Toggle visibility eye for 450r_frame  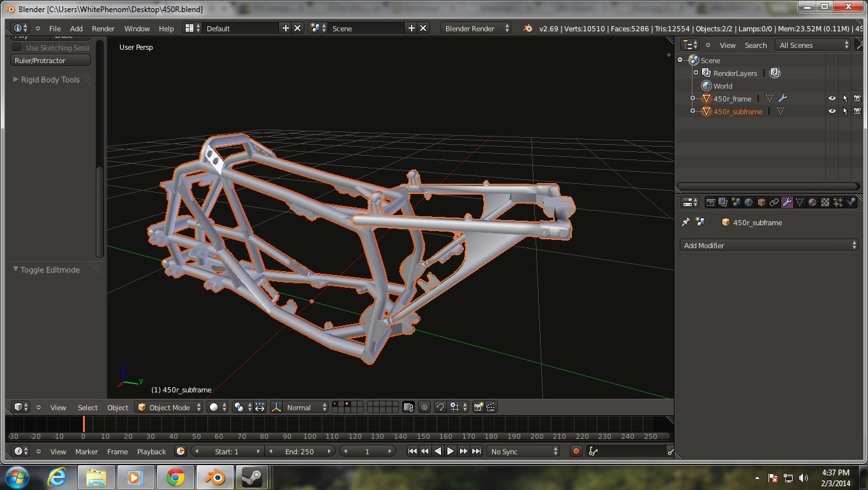pos(832,98)
